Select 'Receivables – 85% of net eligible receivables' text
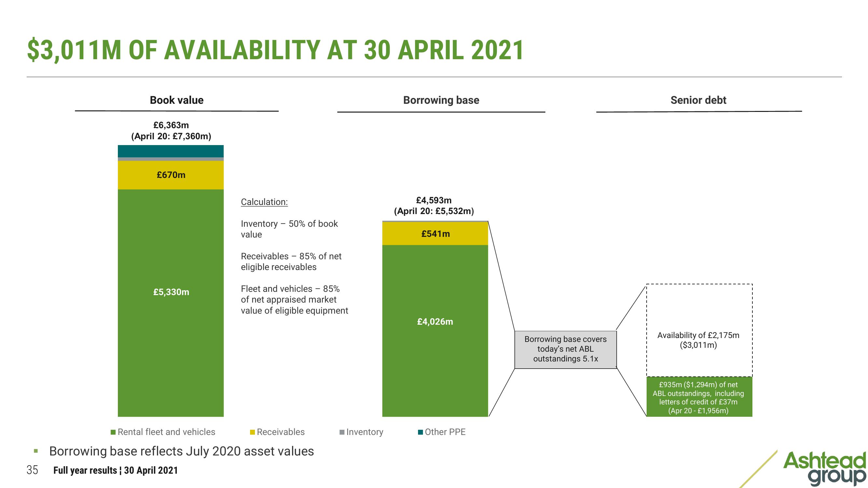The width and height of the screenshot is (868, 488). (291, 262)
